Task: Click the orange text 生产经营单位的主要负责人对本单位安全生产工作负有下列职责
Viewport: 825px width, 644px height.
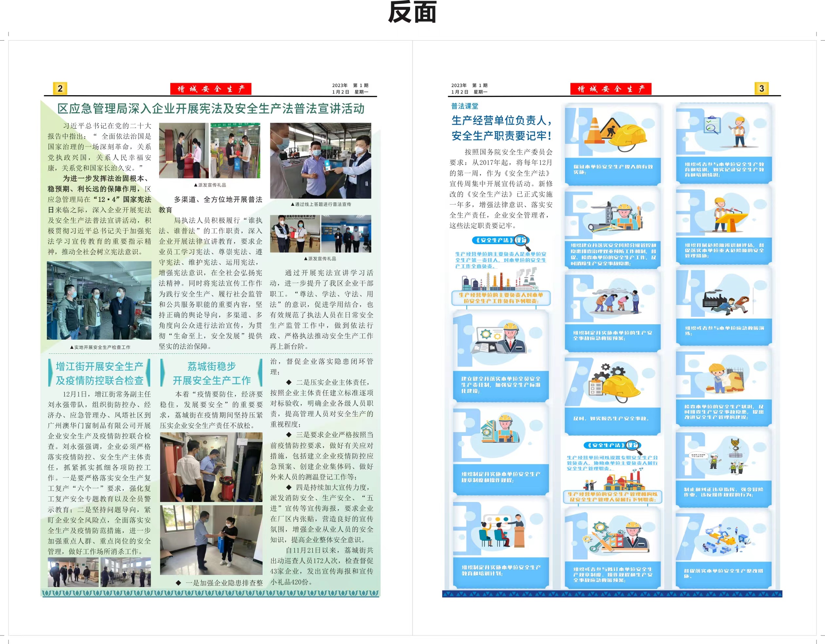Action: pos(501,298)
